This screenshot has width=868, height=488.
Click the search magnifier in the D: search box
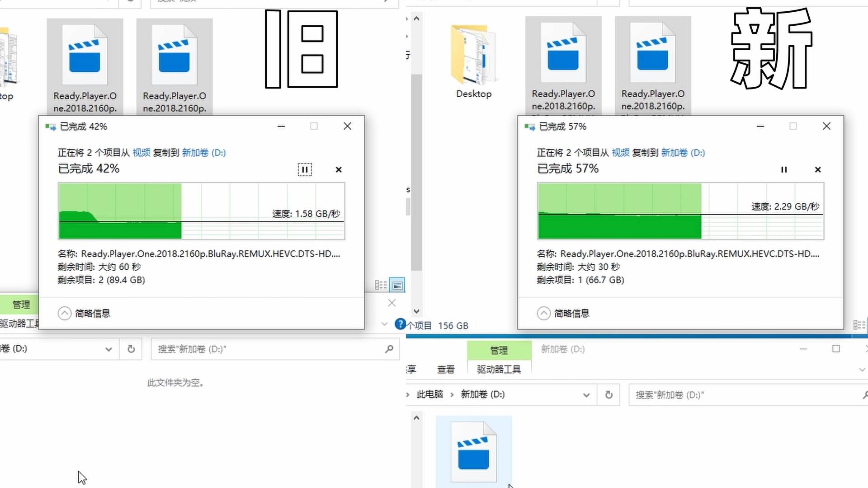(389, 349)
